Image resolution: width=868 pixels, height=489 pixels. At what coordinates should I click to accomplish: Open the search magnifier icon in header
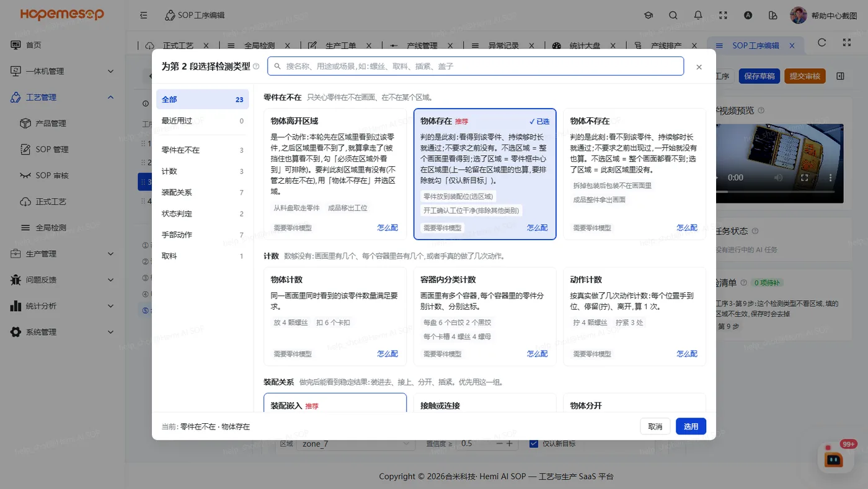coord(673,15)
